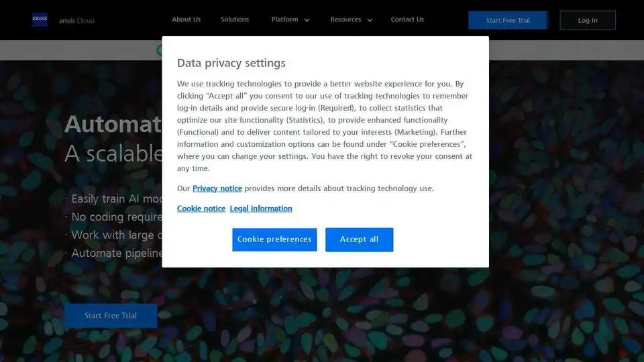Image resolution: width=644 pixels, height=362 pixels.
Task: Click the ZEISS logo icon
Action: tap(40, 19)
